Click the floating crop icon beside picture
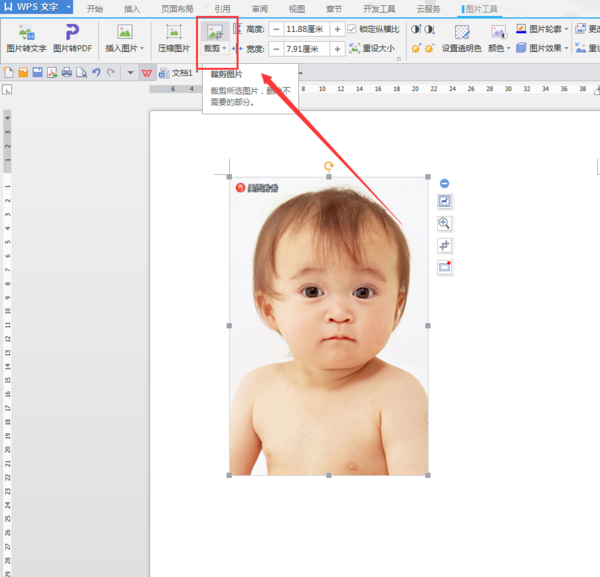600x577 pixels. click(444, 245)
